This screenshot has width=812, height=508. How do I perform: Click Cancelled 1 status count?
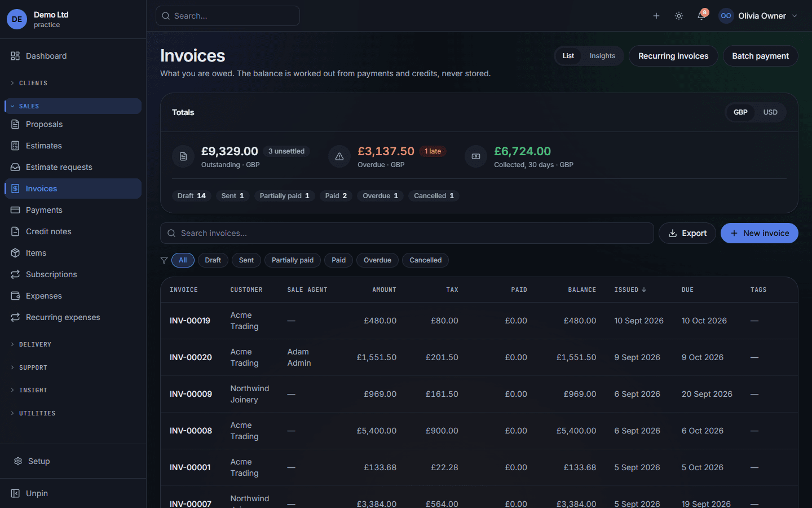tap(434, 196)
